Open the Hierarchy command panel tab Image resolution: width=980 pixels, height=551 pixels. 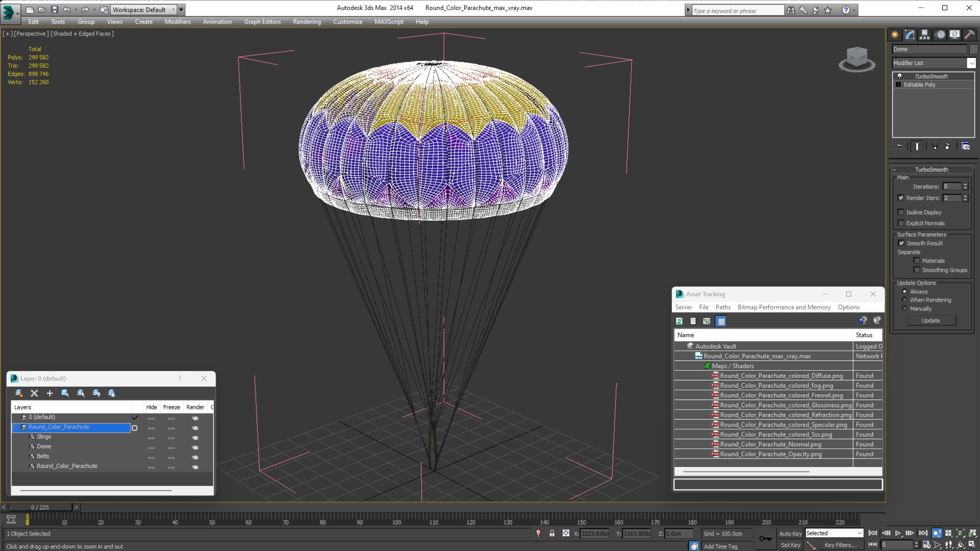(924, 35)
